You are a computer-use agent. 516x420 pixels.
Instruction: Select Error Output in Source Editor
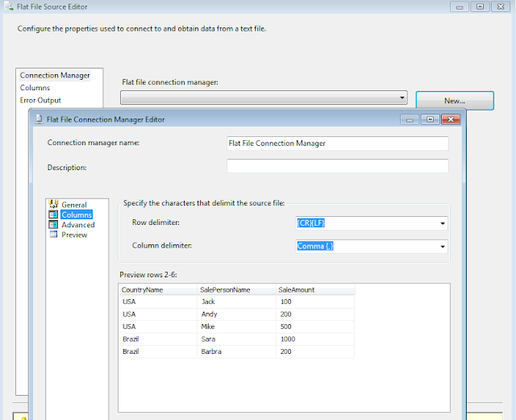point(40,101)
